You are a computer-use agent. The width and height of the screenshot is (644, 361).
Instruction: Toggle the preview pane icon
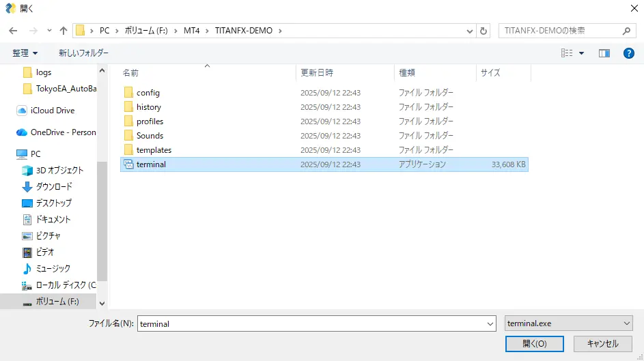pyautogui.click(x=604, y=53)
